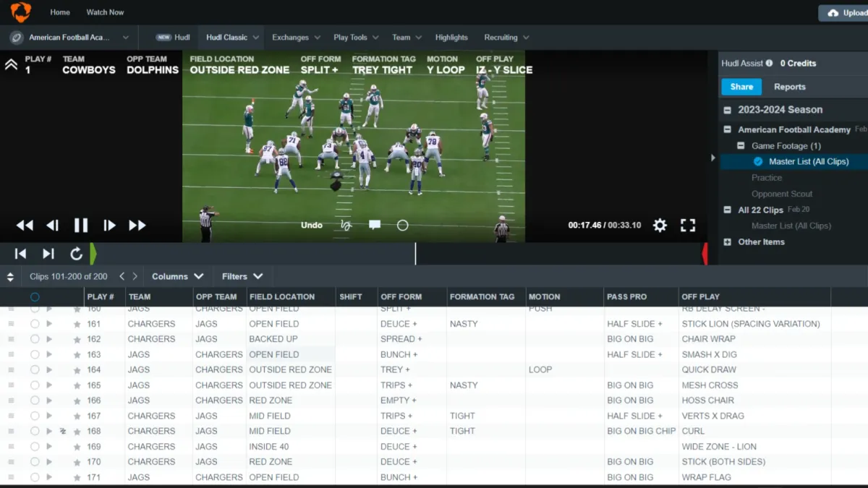Open the Team menu dropdown
Image resolution: width=868 pixels, height=488 pixels.
click(x=406, y=38)
